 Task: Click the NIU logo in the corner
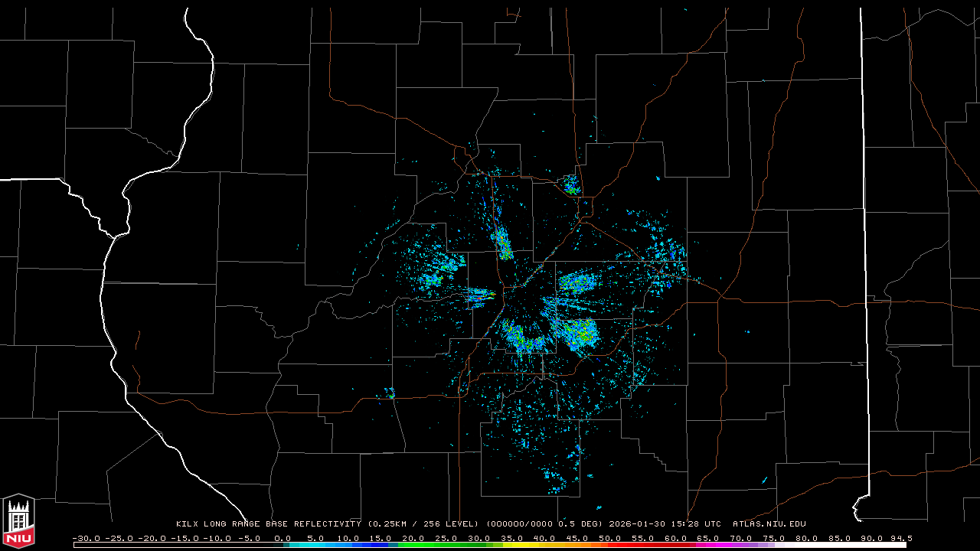point(18,522)
